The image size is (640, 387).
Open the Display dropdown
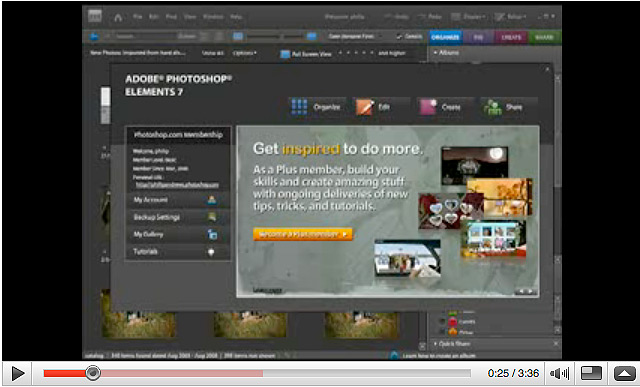[468, 17]
